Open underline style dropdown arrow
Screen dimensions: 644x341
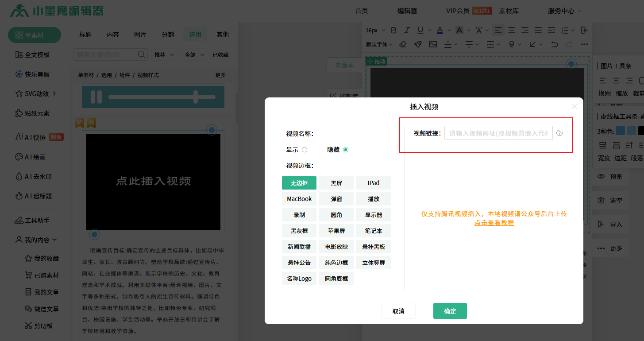click(x=429, y=31)
